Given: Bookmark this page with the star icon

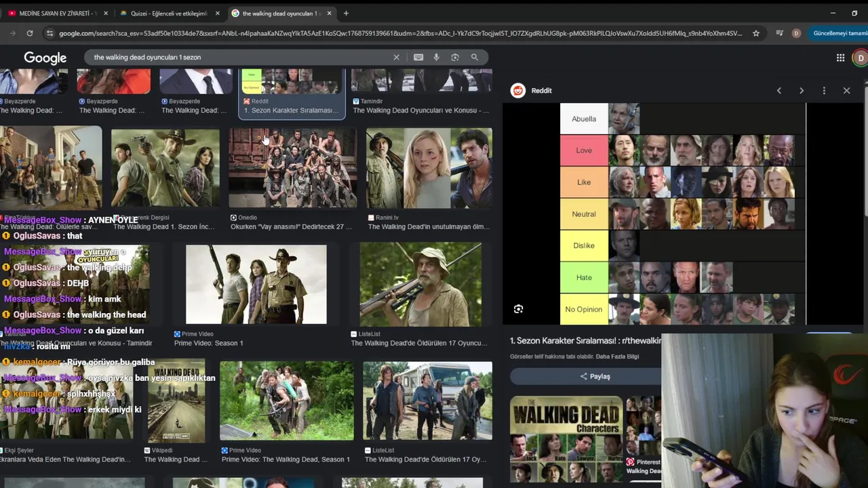Looking at the screenshot, I should 756,33.
